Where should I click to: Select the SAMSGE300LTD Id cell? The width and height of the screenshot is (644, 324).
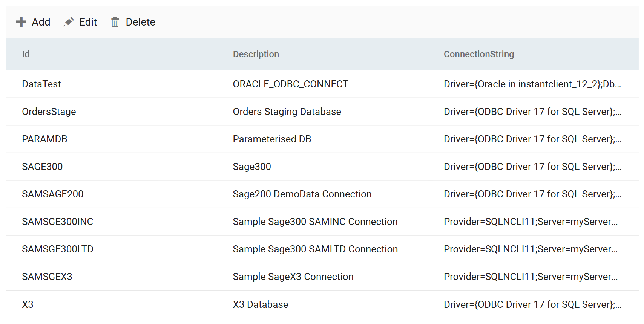[x=58, y=249]
